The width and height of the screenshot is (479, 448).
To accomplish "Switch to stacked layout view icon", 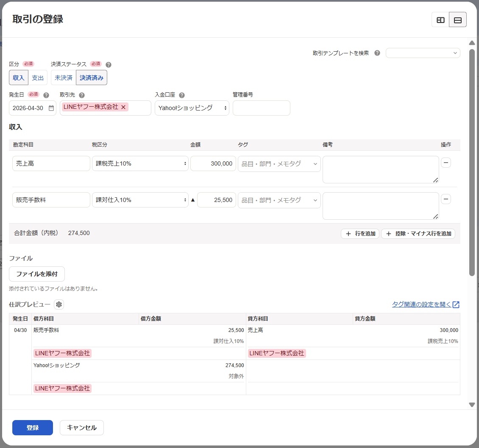I will coord(458,20).
